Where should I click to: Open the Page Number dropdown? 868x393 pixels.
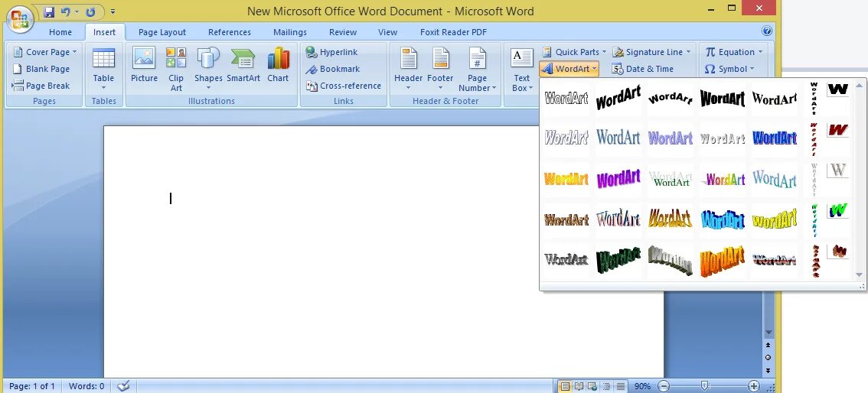[477, 69]
